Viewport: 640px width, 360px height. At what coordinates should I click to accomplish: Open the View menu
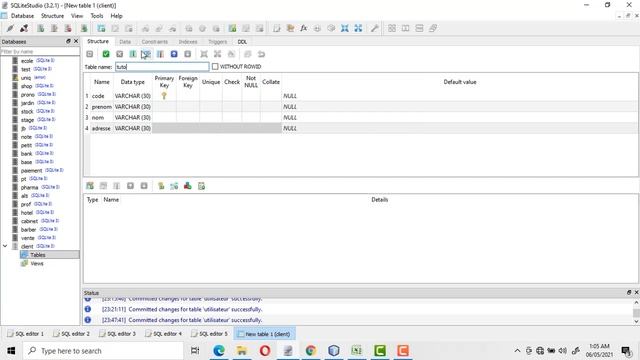click(x=77, y=16)
